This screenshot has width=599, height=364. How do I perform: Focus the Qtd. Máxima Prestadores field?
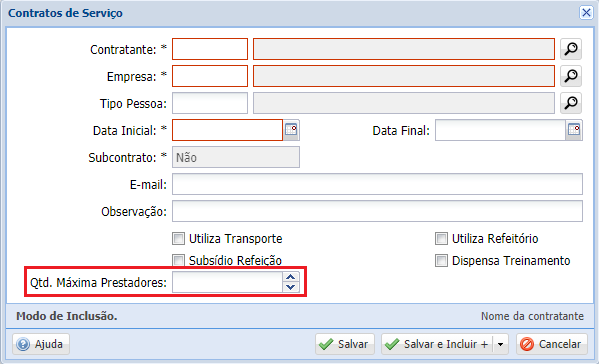(227, 282)
